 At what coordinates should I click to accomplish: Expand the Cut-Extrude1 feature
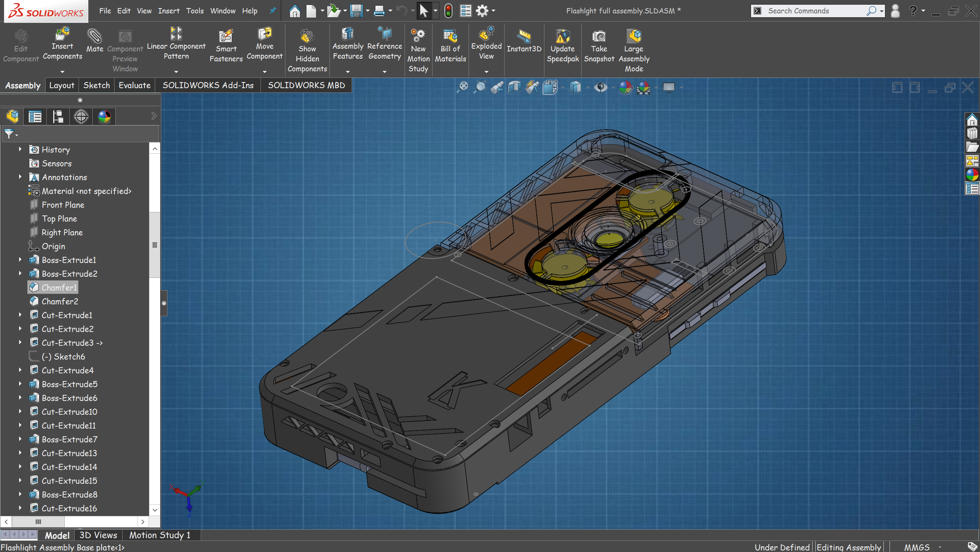tap(20, 315)
